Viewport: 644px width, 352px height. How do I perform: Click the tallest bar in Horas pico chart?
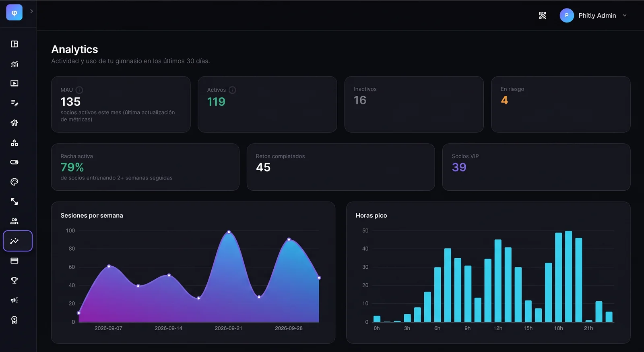(x=568, y=276)
